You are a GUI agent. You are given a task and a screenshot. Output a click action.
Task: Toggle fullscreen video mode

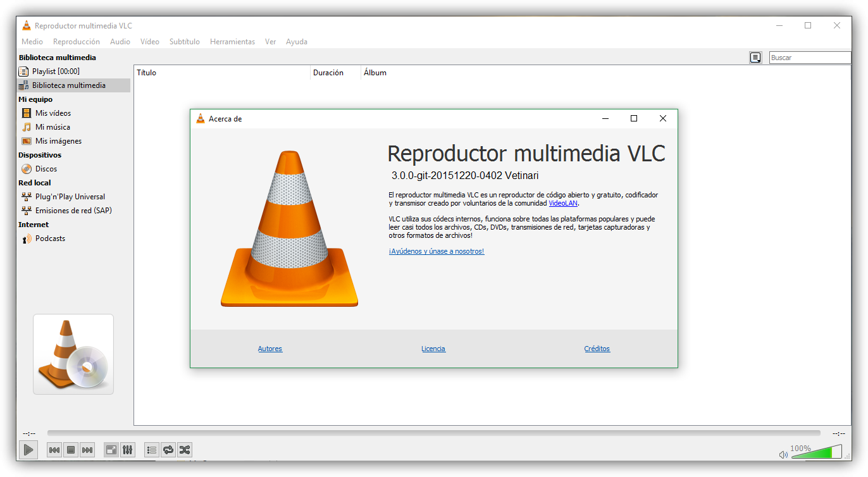[111, 450]
